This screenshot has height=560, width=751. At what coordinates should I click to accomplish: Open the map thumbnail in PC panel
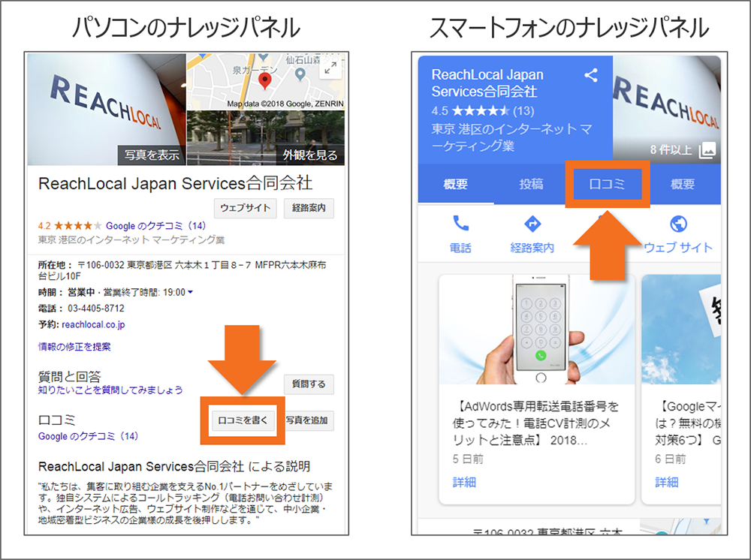click(x=265, y=81)
